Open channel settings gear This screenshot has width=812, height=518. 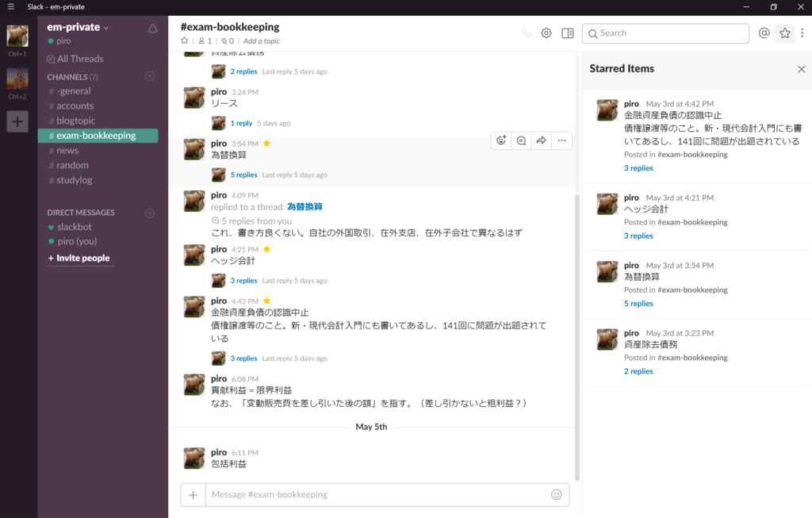[546, 33]
